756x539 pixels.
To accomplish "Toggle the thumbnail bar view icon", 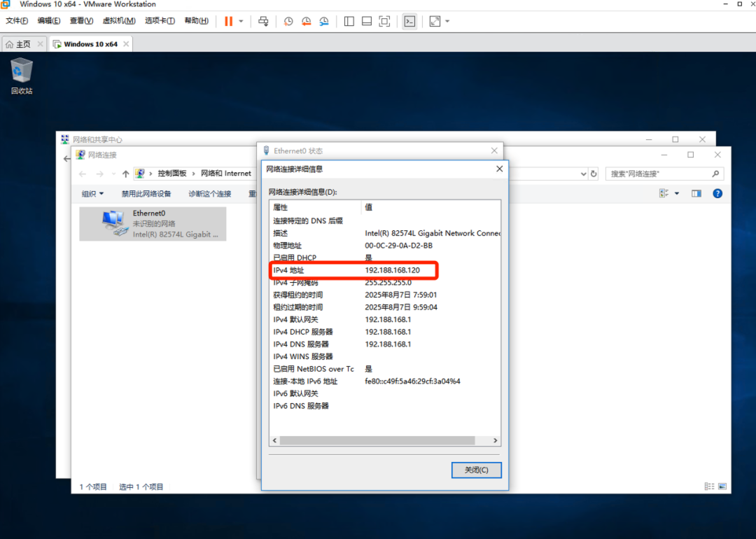I will coord(367,21).
